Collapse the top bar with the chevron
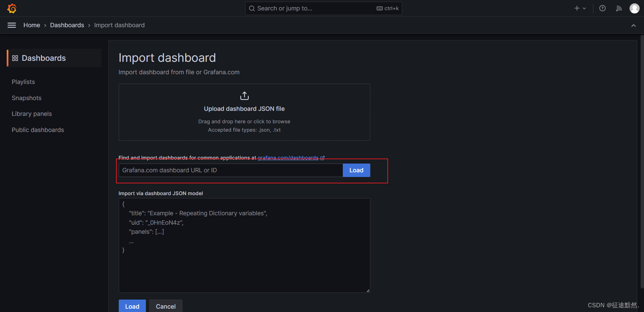The height and width of the screenshot is (312, 644). click(x=634, y=26)
